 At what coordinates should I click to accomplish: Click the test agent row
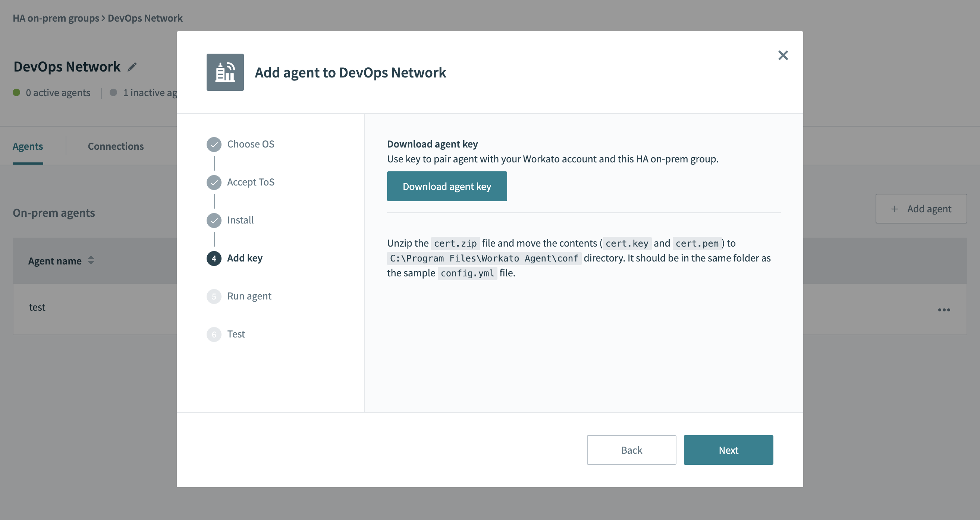pyautogui.click(x=37, y=307)
